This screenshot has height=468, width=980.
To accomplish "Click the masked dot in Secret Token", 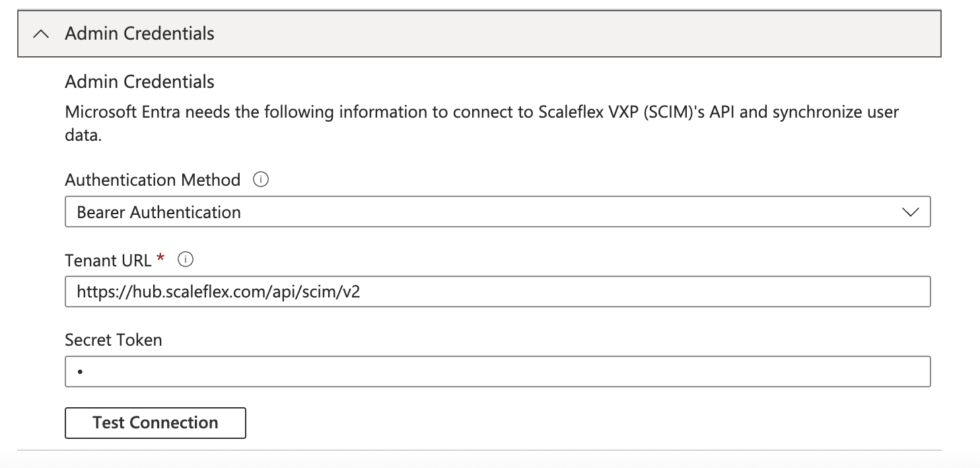I will pos(80,372).
